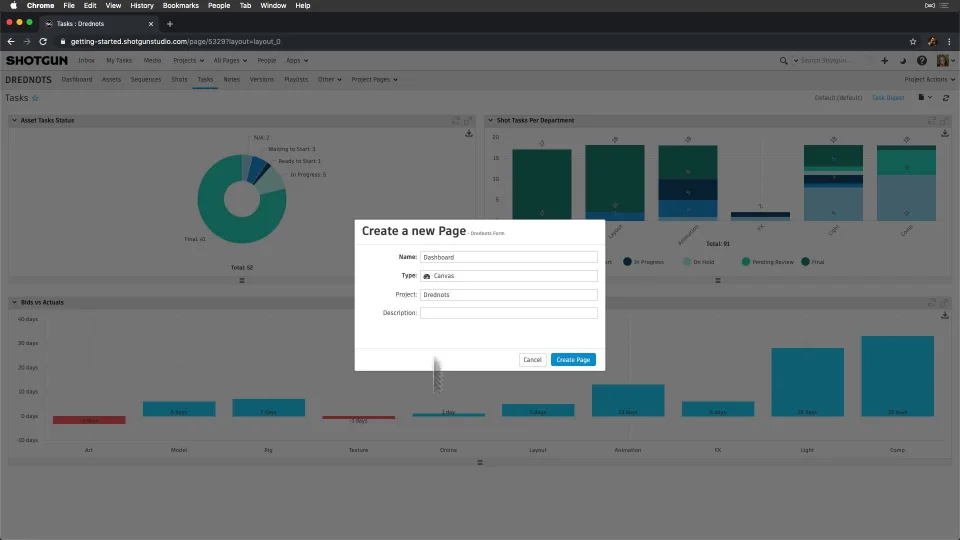Click the On Hold legend swatch
This screenshot has width=960, height=540.
point(686,262)
